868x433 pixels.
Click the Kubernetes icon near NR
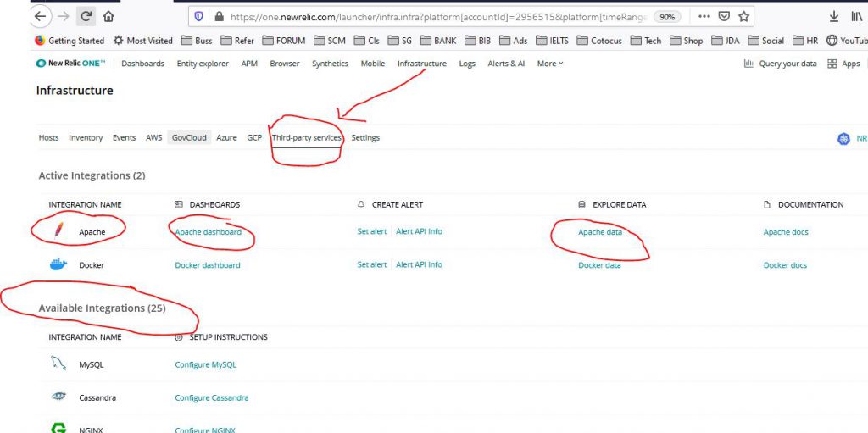pos(843,138)
